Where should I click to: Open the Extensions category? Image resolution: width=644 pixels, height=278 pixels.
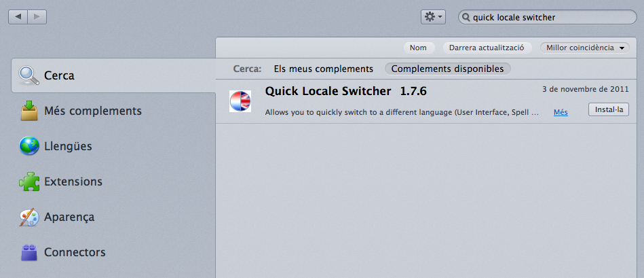113,181
